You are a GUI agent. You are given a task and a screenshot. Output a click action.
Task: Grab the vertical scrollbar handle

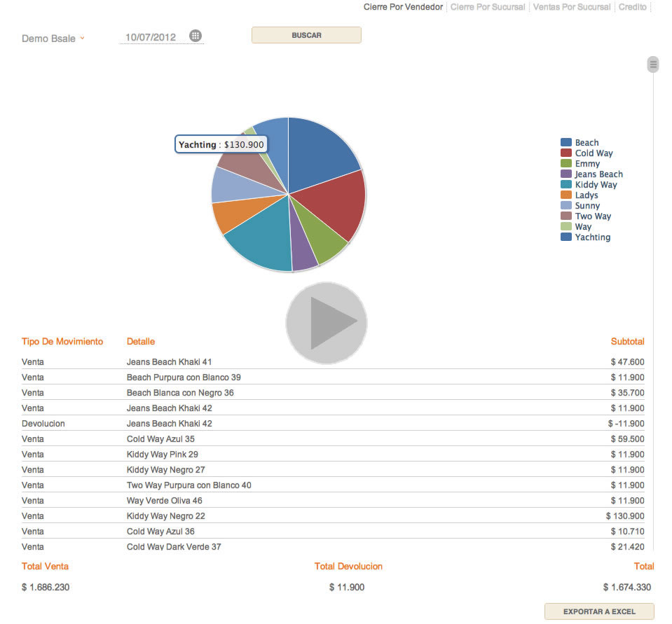click(653, 65)
